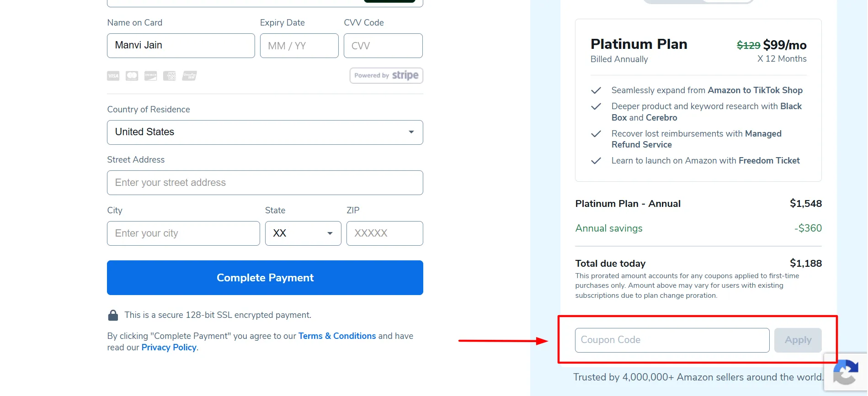Viewport: 868px width, 396px height.
Task: Click the 'Total due today' label
Action: pos(610,264)
